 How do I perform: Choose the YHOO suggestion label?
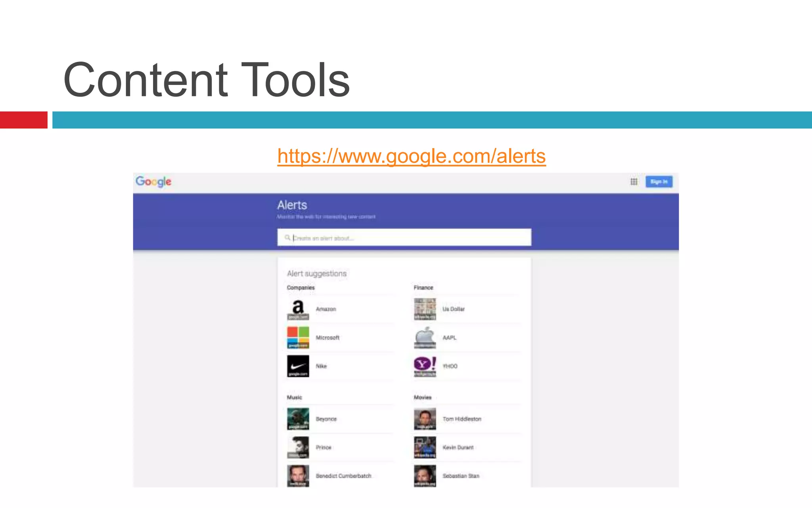[x=450, y=366]
